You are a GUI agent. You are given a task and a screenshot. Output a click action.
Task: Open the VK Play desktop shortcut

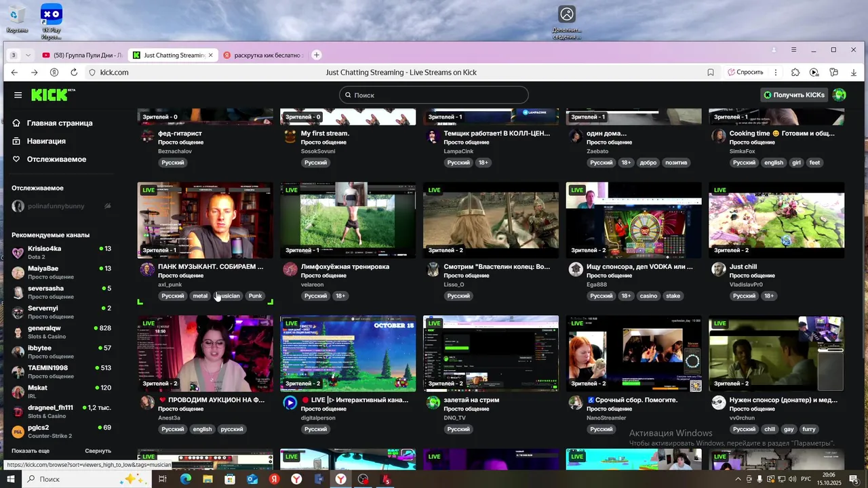[x=52, y=22]
